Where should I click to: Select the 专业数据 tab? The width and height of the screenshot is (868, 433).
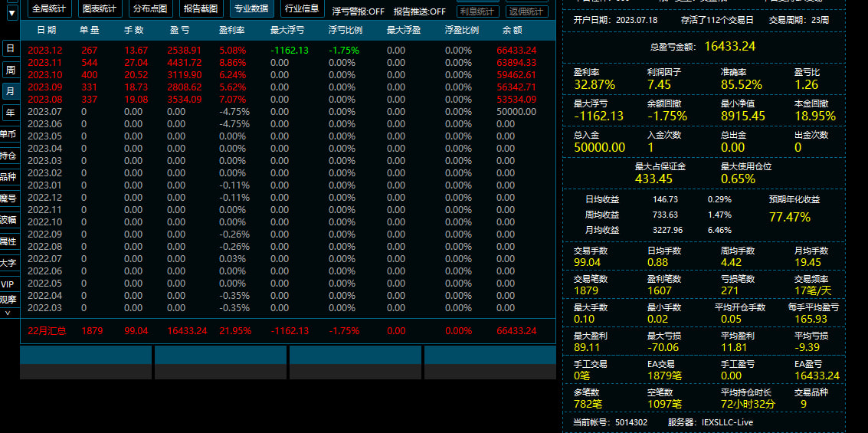pos(251,8)
